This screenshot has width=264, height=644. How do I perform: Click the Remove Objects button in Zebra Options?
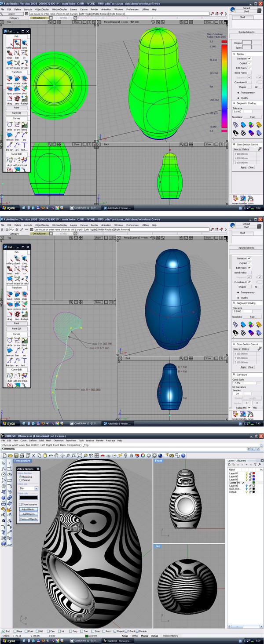pos(29,519)
